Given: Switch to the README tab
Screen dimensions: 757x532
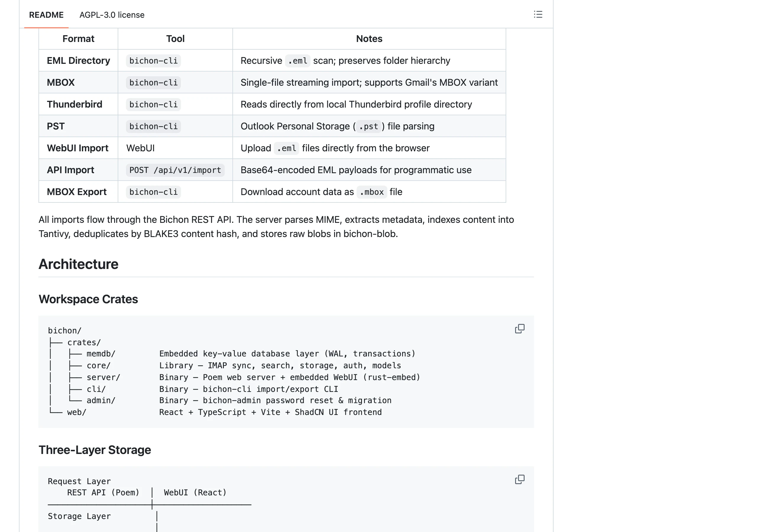Looking at the screenshot, I should pos(46,15).
